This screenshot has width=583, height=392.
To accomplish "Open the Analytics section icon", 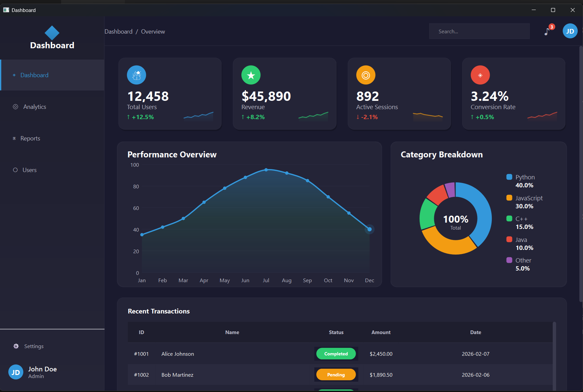I will pos(15,106).
